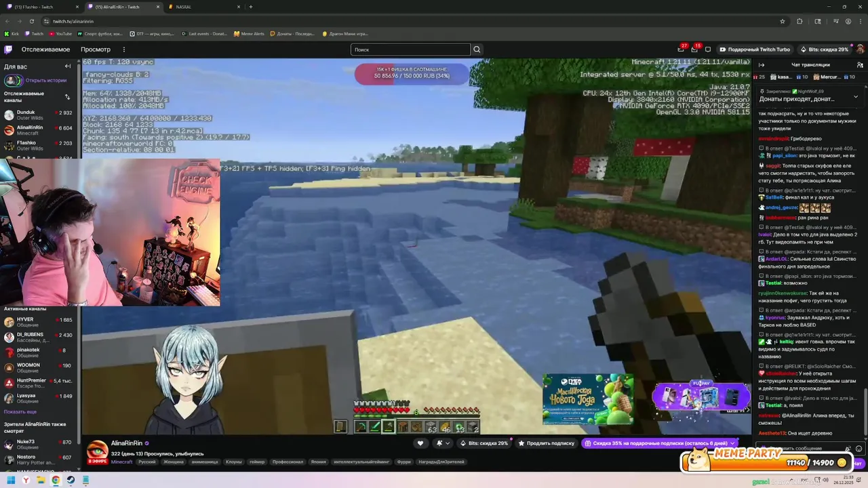This screenshot has width=868, height=488.
Task: Open the Twitch home logo
Action: click(8, 49)
